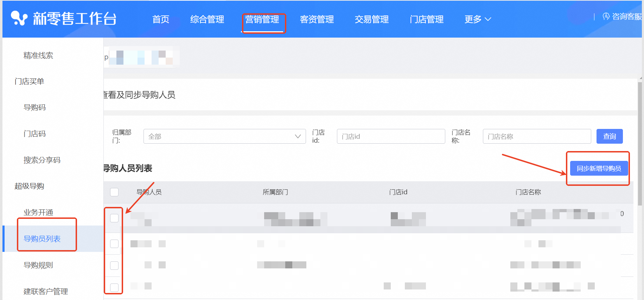
Task: Open the 营销管理 tab
Action: click(262, 19)
